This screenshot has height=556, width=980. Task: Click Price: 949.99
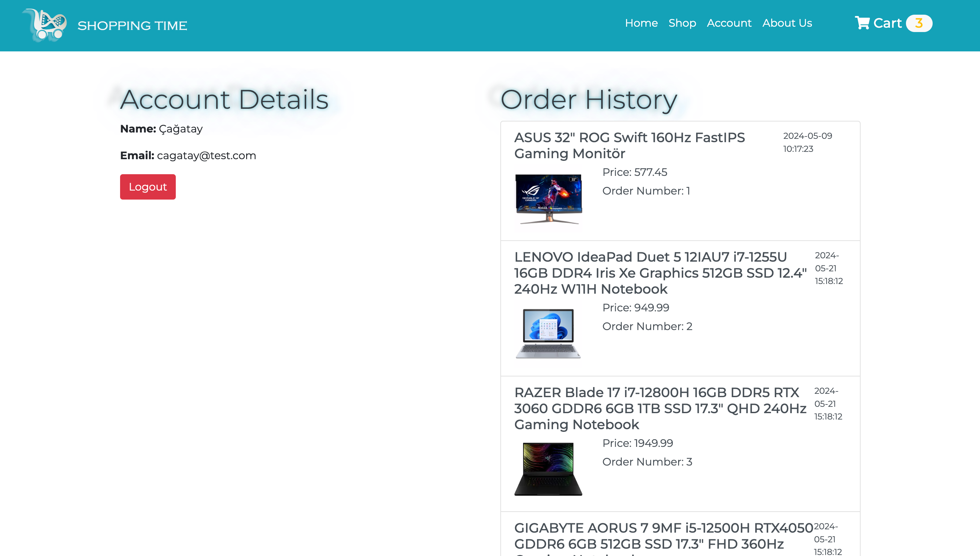pyautogui.click(x=635, y=308)
